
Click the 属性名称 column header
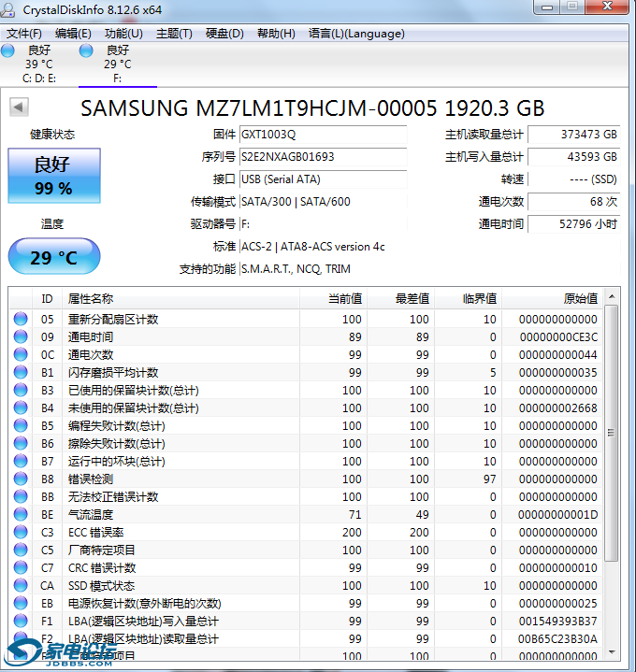181,299
